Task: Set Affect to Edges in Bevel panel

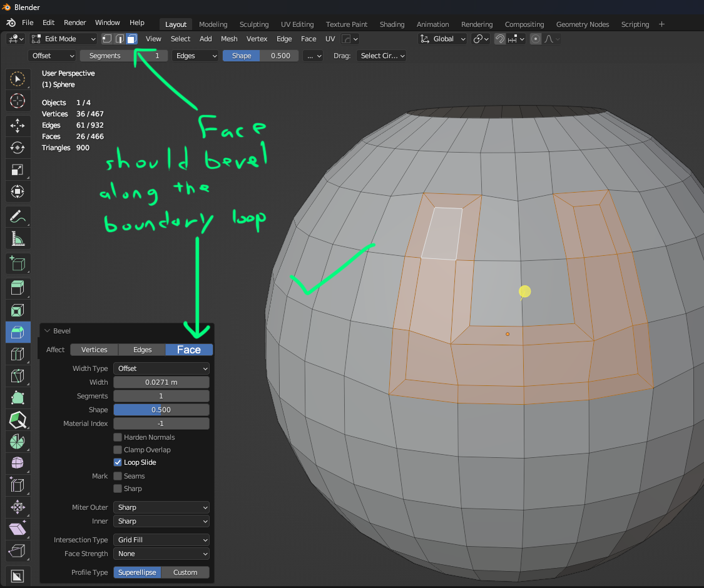Action: click(142, 350)
